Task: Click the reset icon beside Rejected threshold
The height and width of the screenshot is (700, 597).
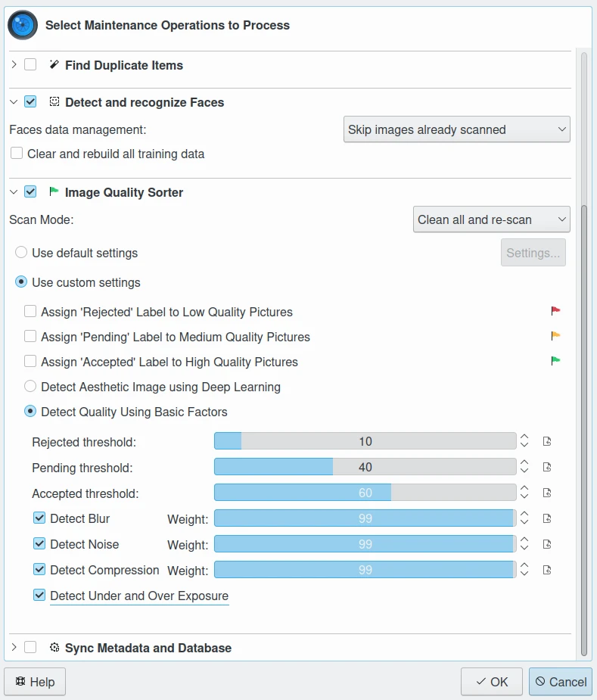Action: [x=547, y=441]
